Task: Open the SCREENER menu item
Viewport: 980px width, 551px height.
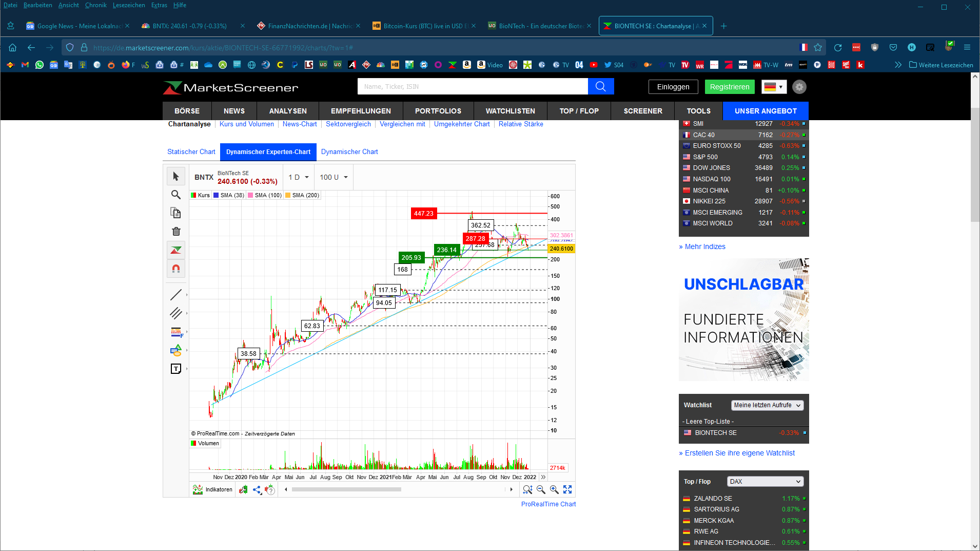Action: click(x=642, y=110)
